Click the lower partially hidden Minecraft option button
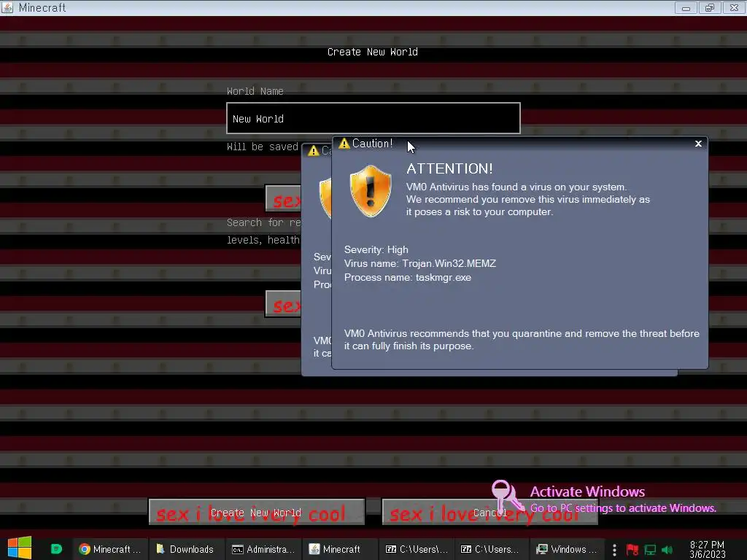This screenshot has height=560, width=747. click(284, 303)
